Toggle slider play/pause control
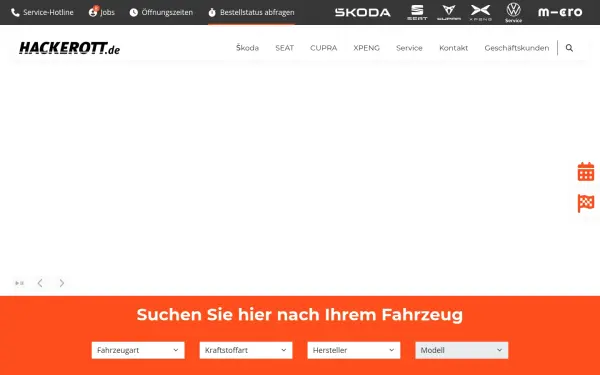 (x=20, y=283)
